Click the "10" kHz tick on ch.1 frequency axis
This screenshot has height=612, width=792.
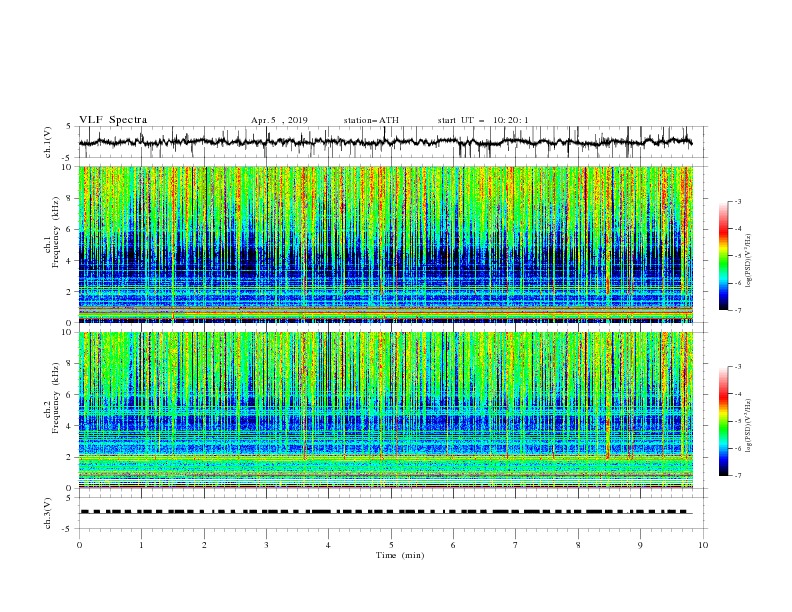[x=68, y=167]
